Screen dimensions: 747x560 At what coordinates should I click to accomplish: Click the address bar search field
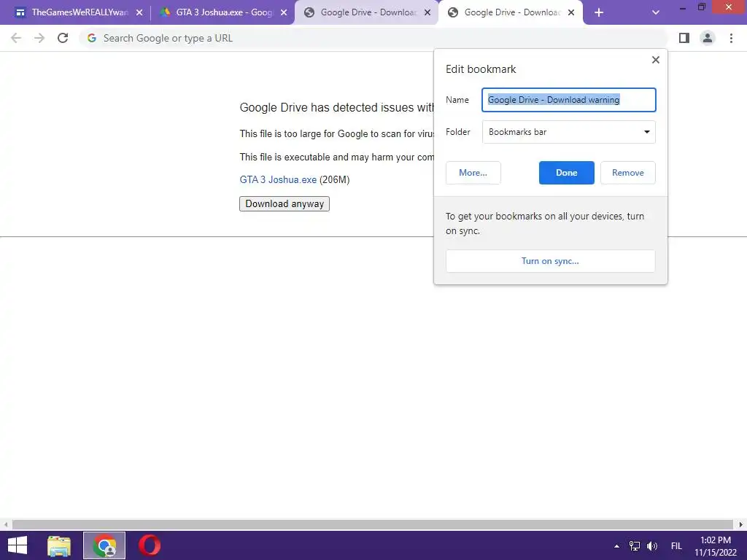374,38
